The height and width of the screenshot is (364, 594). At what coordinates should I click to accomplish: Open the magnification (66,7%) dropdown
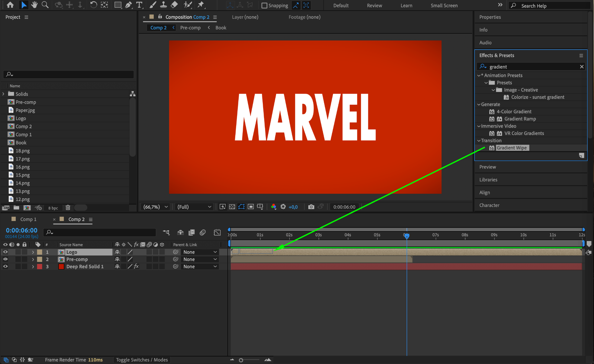[156, 207]
